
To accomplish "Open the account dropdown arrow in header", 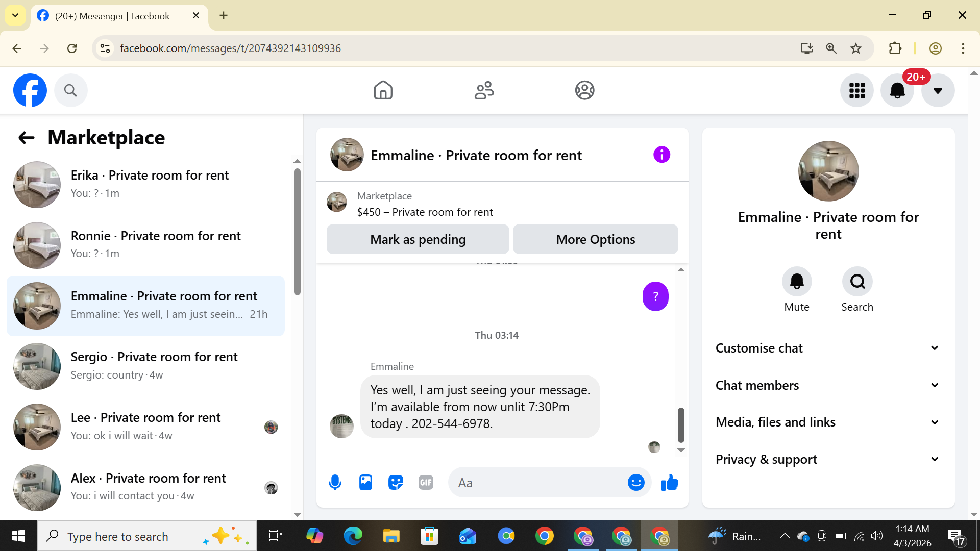I will pos(938,90).
